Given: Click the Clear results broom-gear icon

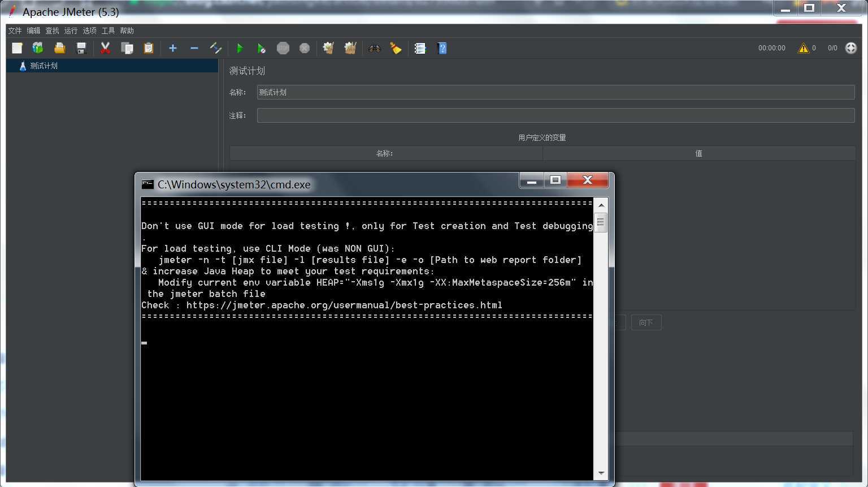Looking at the screenshot, I should click(x=328, y=48).
